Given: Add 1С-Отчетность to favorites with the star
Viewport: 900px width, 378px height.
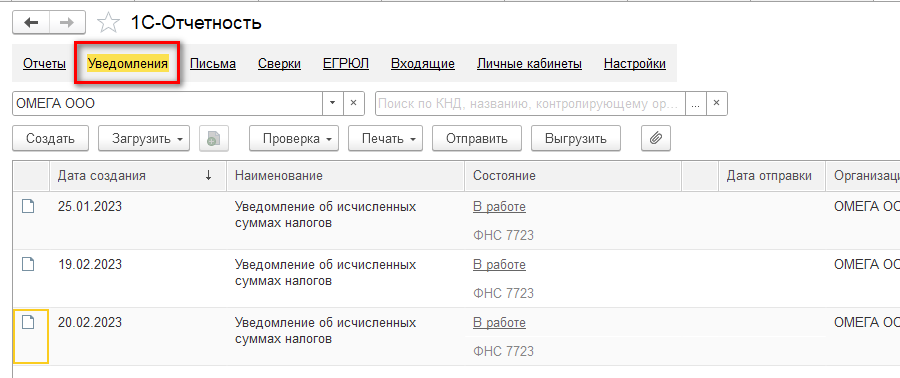Looking at the screenshot, I should point(108,24).
